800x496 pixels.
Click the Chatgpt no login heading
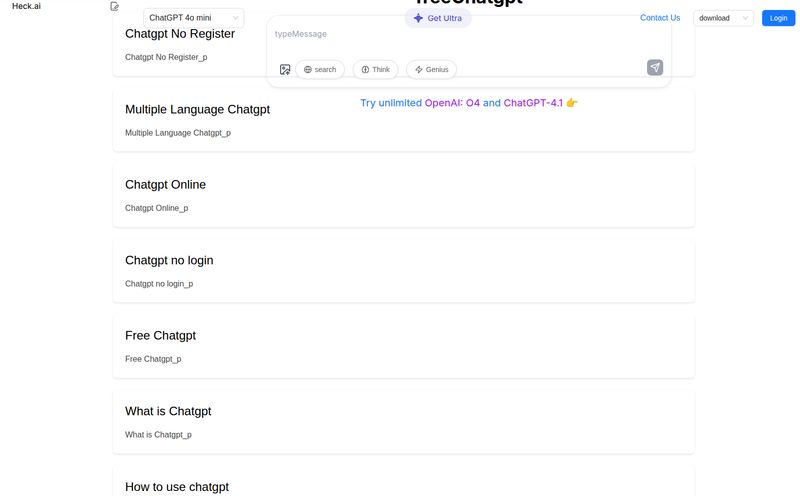[x=169, y=260]
